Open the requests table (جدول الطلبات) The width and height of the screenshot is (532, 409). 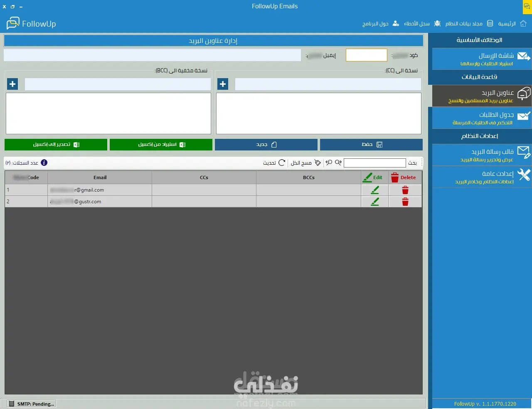[482, 118]
